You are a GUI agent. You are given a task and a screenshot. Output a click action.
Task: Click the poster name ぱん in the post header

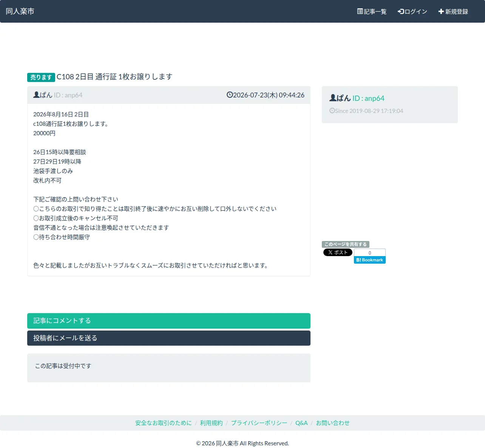pyautogui.click(x=46, y=95)
